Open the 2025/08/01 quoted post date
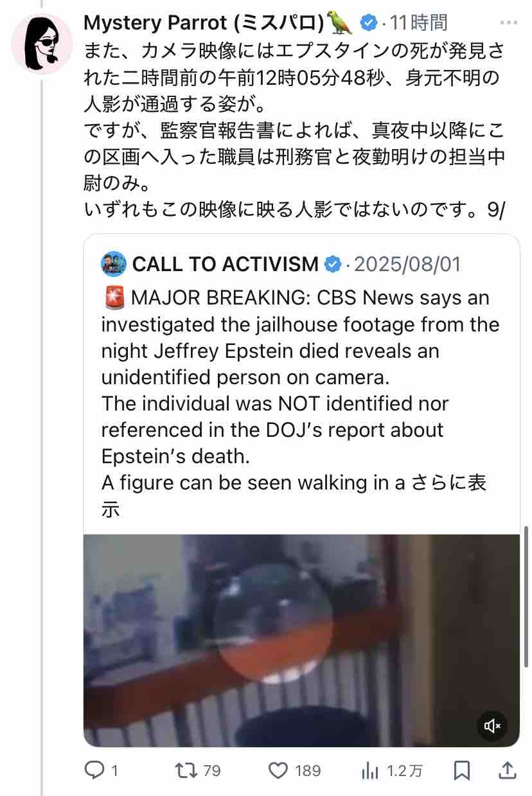532x796 pixels. 407,263
